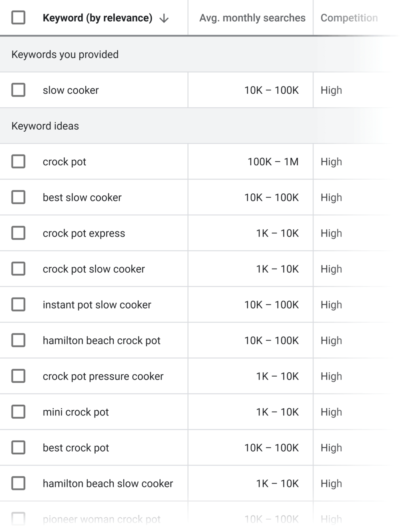The image size is (410, 532).
Task: Select the instant pot slow cooker checkbox
Action: pyautogui.click(x=18, y=304)
